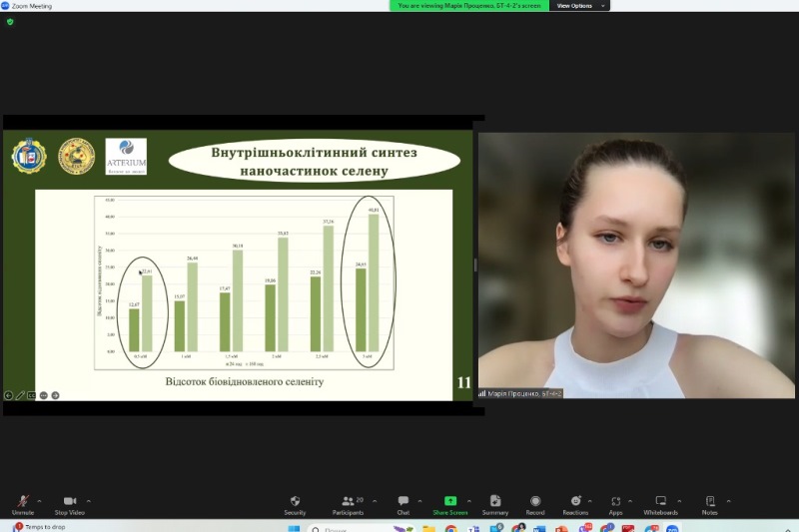Open the Chat panel
Screen dimensions: 799x532
(403, 502)
